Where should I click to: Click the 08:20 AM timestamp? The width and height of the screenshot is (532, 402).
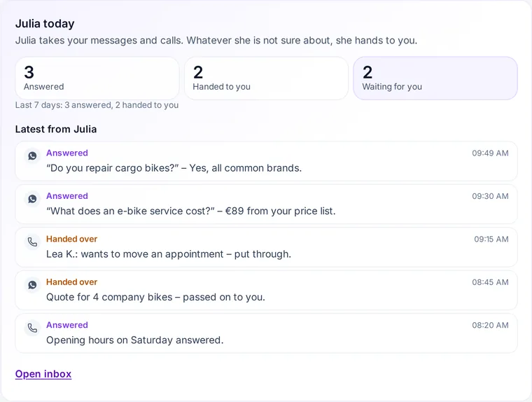[490, 325]
